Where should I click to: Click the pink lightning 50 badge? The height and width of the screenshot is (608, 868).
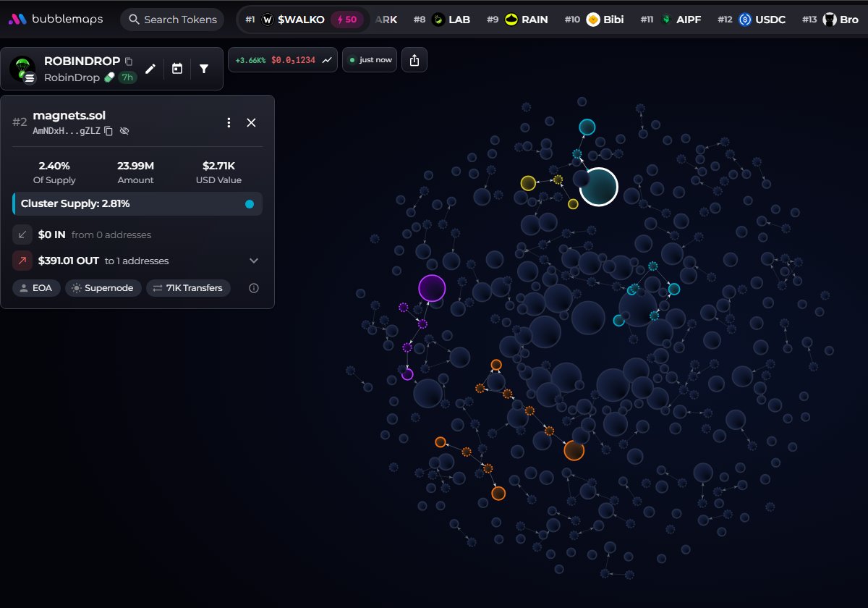point(347,20)
